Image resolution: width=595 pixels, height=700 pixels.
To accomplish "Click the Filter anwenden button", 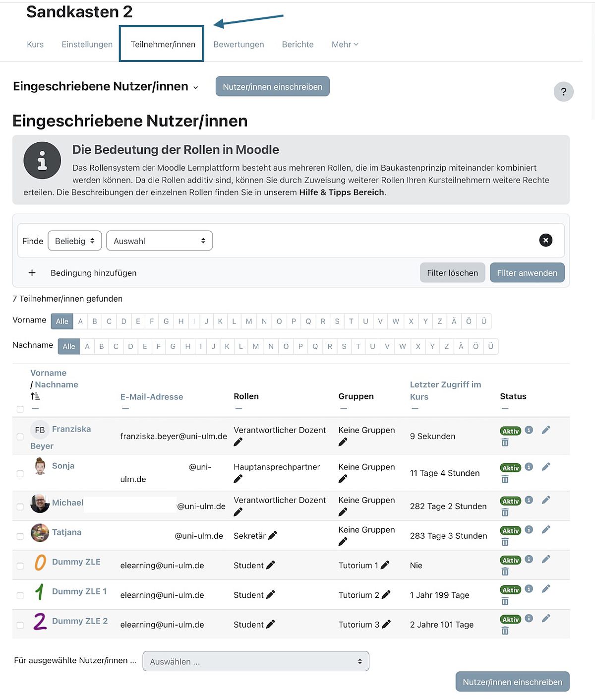I will pyautogui.click(x=527, y=273).
